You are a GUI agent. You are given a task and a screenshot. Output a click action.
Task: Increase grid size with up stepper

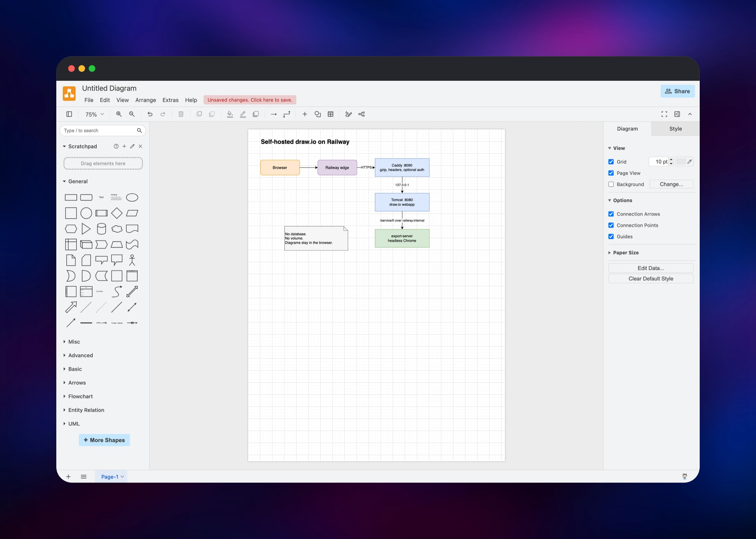point(671,159)
